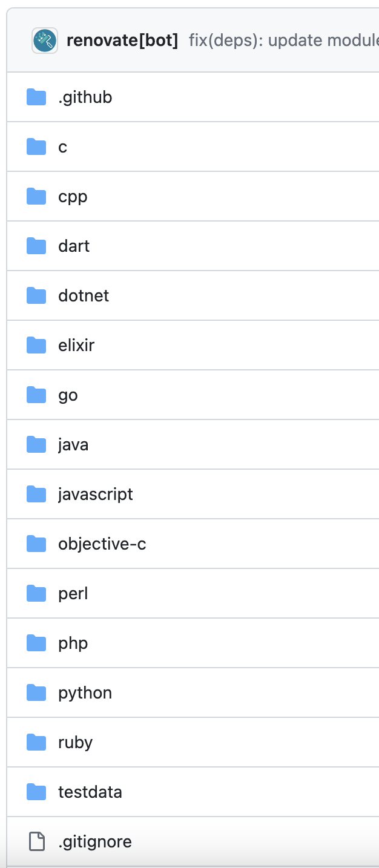The height and width of the screenshot is (868, 379).
Task: Click the javascript folder icon
Action: tap(36, 494)
